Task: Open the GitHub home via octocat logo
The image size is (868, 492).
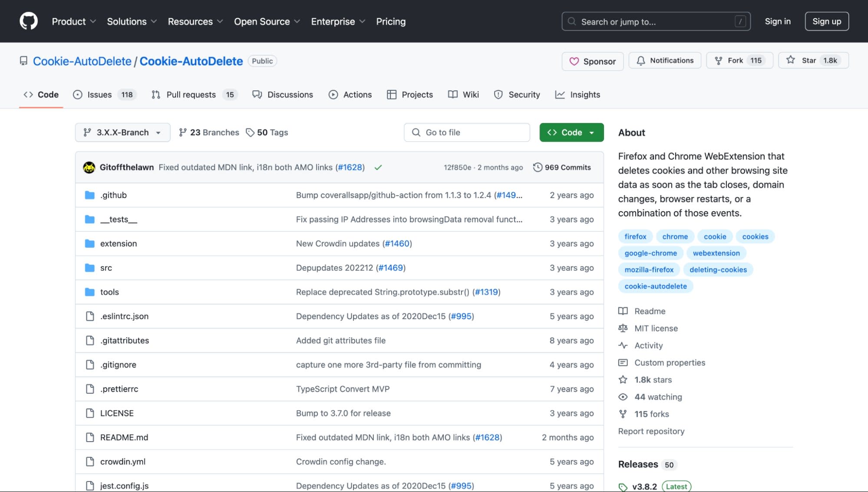Action: pyautogui.click(x=29, y=20)
